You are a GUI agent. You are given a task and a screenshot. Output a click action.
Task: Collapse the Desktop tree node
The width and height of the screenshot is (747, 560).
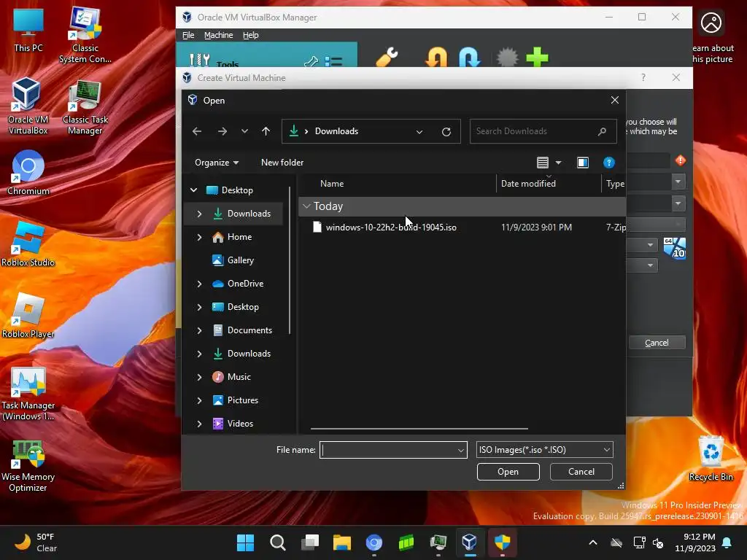[x=194, y=190]
